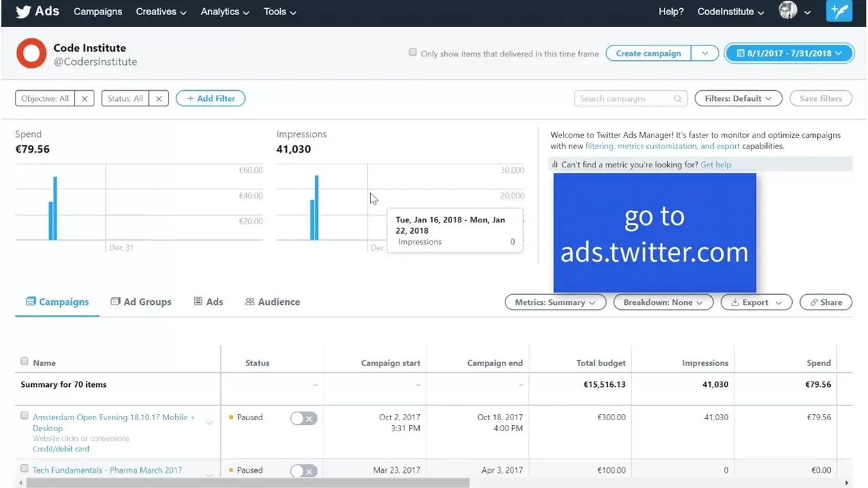868x488 pixels.
Task: Click the 'Summary for 70 items' row label
Action: [x=64, y=384]
